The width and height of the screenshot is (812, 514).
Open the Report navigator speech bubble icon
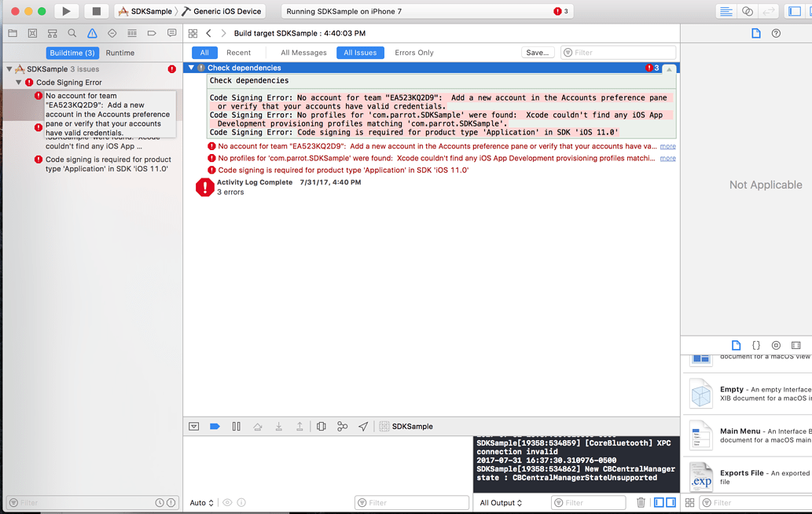pyautogui.click(x=172, y=33)
